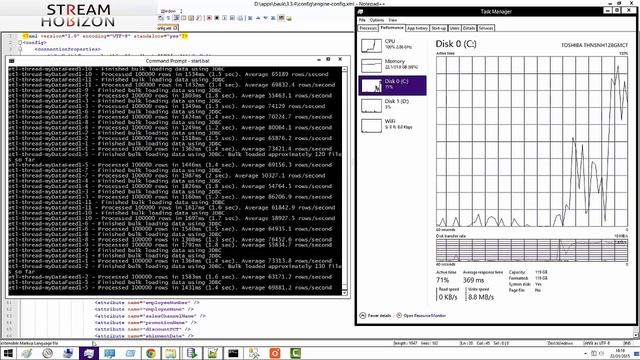Click the taskbar clock and date
The width and height of the screenshot is (640, 360).
click(x=620, y=353)
